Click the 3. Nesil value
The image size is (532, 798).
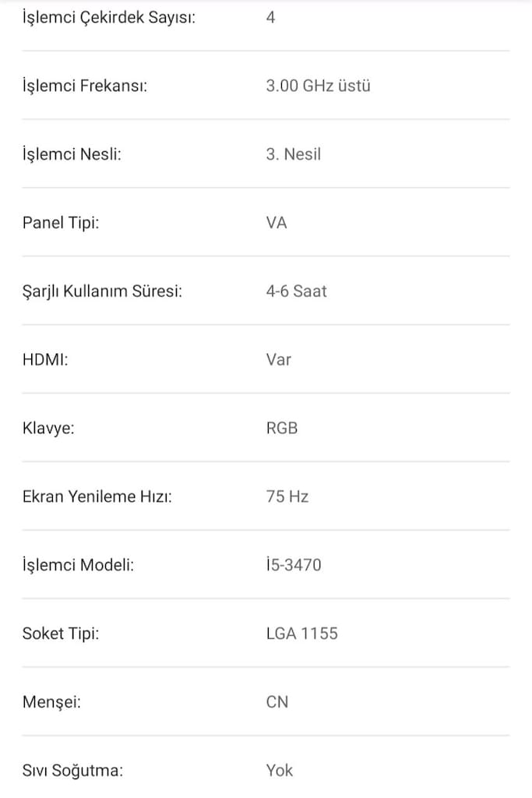294,154
